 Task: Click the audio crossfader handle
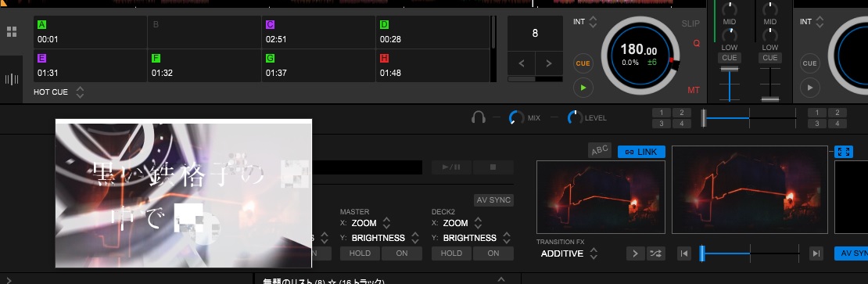pyautogui.click(x=705, y=118)
